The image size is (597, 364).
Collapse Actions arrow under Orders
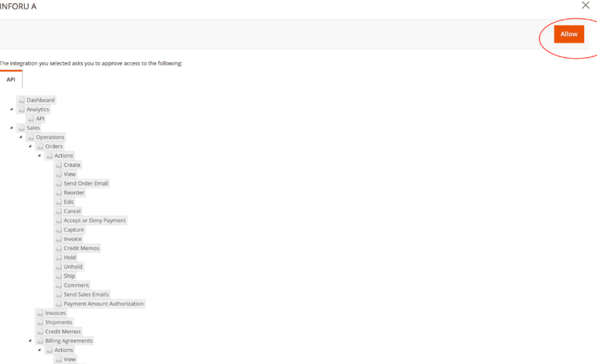tap(39, 156)
